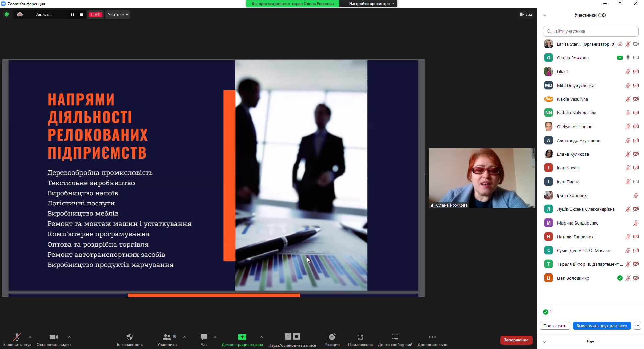Select participant Елена Куликова in list
This screenshot has width=644, height=349.
(x=590, y=154)
